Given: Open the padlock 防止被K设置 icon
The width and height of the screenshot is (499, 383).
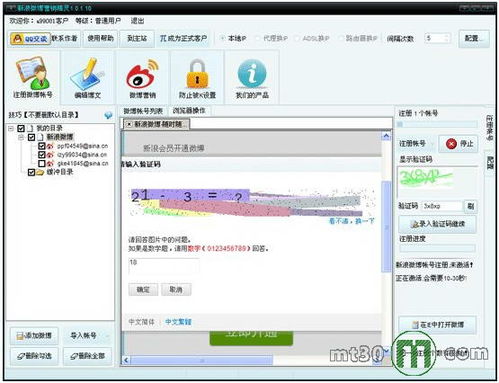Looking at the screenshot, I should tap(197, 74).
